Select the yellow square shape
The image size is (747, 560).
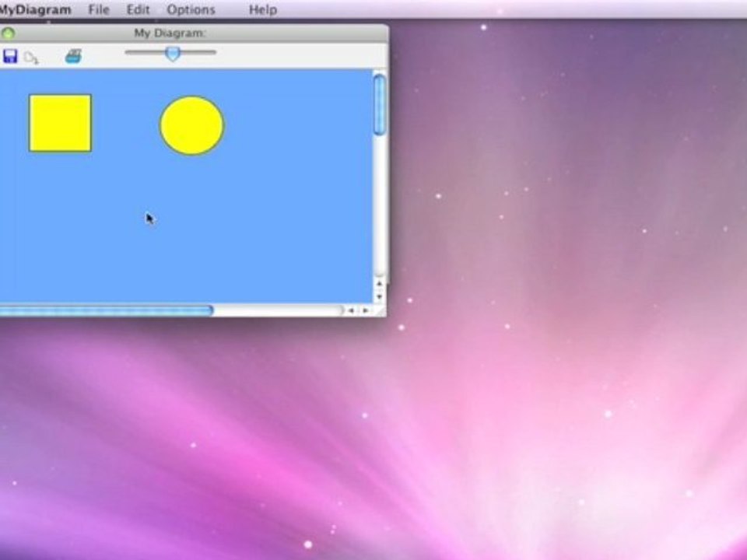coord(60,124)
